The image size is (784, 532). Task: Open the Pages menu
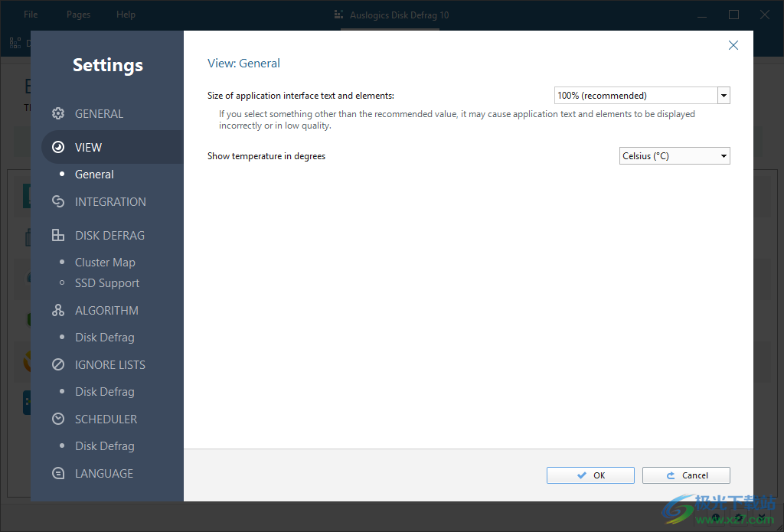(79, 15)
